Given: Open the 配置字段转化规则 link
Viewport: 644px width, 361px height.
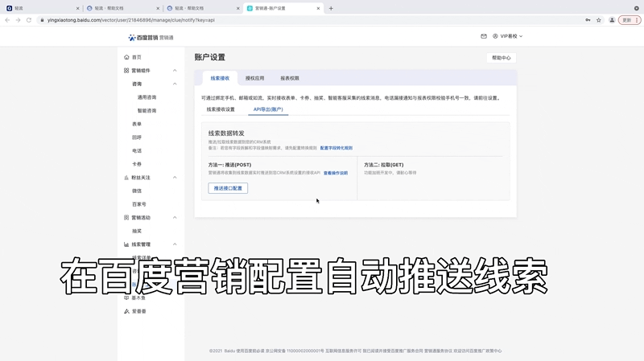Looking at the screenshot, I should pos(336,148).
